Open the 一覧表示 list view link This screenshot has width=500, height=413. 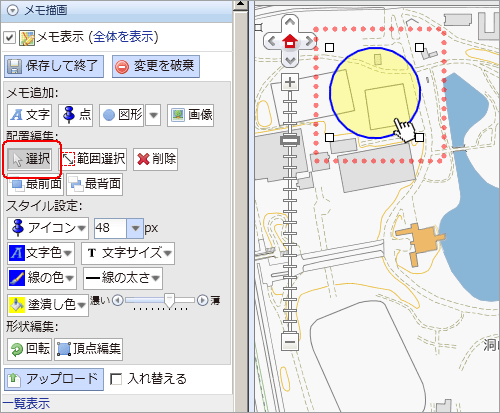[x=27, y=404]
